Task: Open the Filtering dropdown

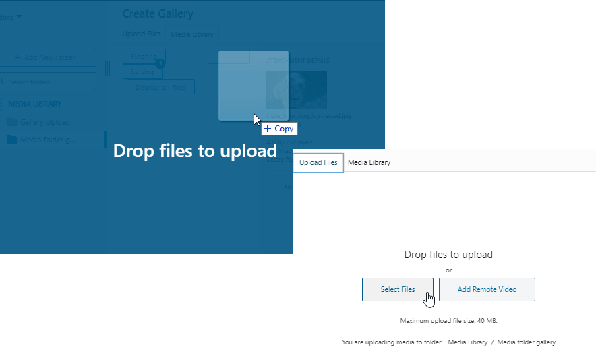Action: (144, 57)
